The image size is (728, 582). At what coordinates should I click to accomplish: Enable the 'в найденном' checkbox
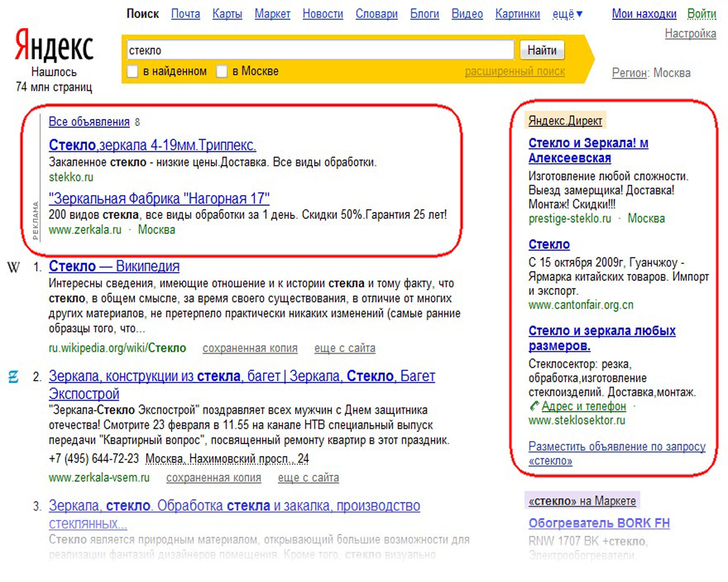pos(132,71)
